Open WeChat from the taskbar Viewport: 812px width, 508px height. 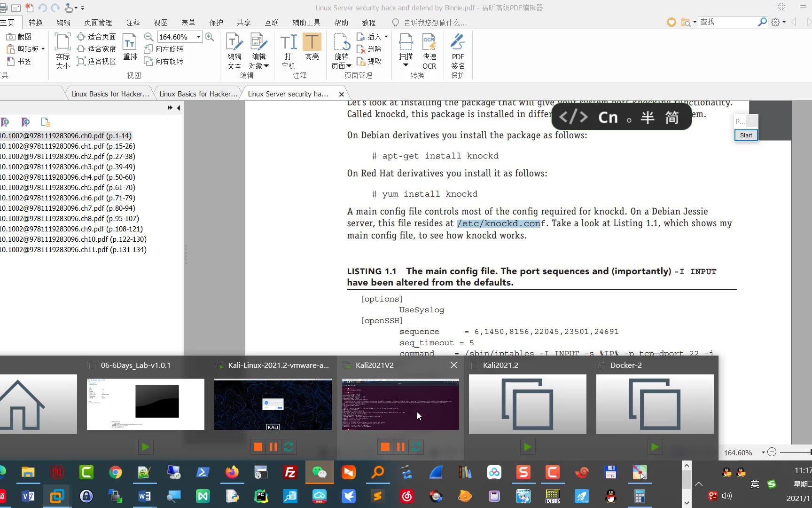(320, 472)
